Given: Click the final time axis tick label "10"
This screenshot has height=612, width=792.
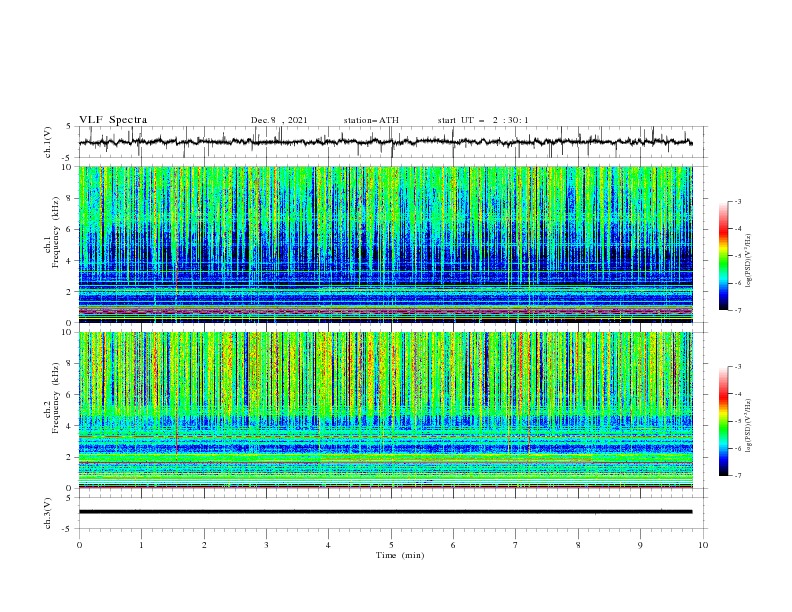Looking at the screenshot, I should (x=703, y=545).
